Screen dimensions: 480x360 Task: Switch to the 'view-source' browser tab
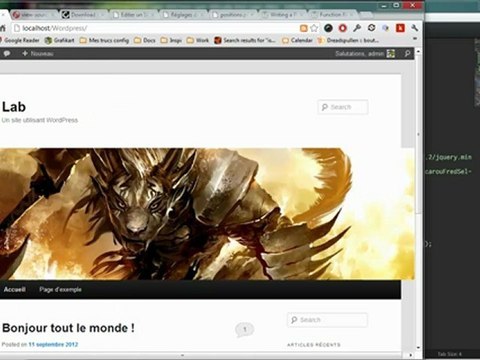click(33, 15)
